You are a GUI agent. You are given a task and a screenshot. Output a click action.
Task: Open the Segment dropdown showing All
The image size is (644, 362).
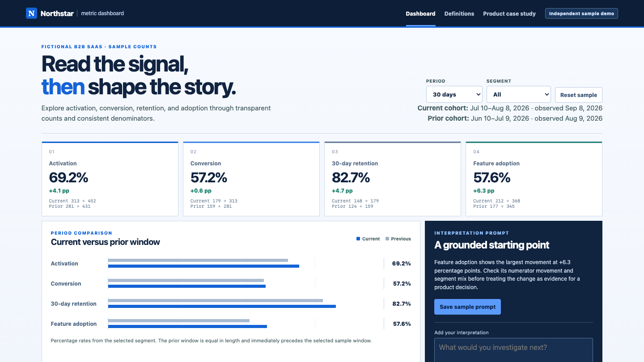(518, 94)
